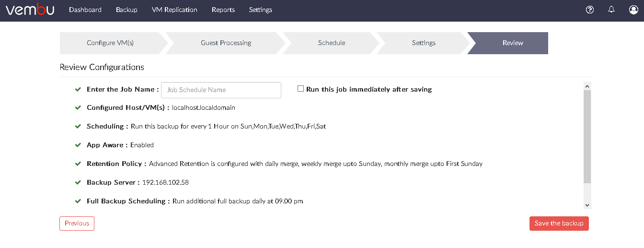Viewport: 644px width, 248px height.
Task: Click the checkmark icon beside App Aware
Action: point(78,145)
